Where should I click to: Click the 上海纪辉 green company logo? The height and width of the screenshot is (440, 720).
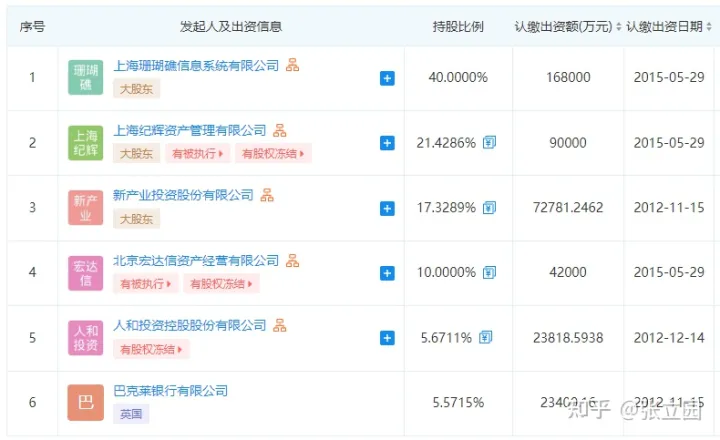coord(86,143)
